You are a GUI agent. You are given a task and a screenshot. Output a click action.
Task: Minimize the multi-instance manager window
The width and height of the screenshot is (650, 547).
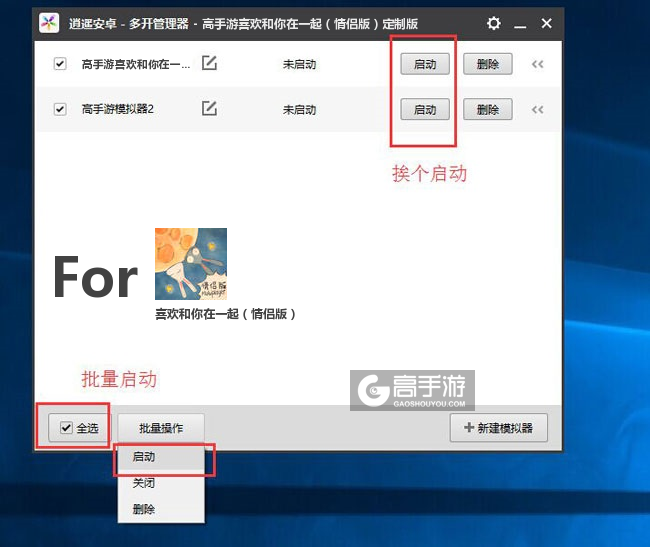[x=520, y=26]
